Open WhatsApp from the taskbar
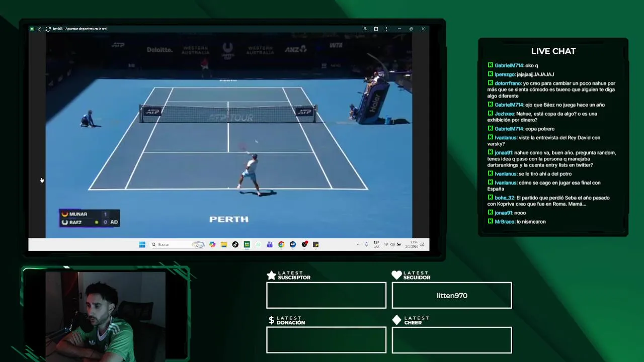Screen dimensions: 644x362 click(258, 244)
